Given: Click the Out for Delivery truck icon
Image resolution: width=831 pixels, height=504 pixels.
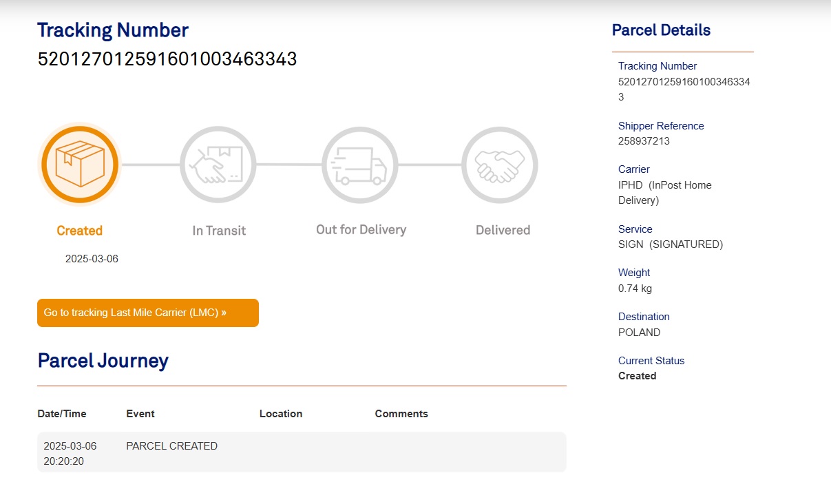Looking at the screenshot, I should [x=360, y=165].
